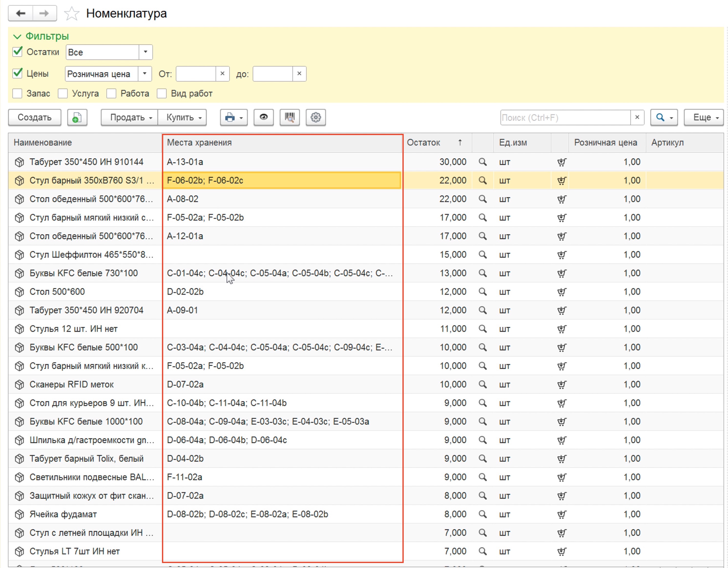Open the Остатки 'Все' dropdown
Image resolution: width=728 pixels, height=568 pixels.
tap(145, 52)
